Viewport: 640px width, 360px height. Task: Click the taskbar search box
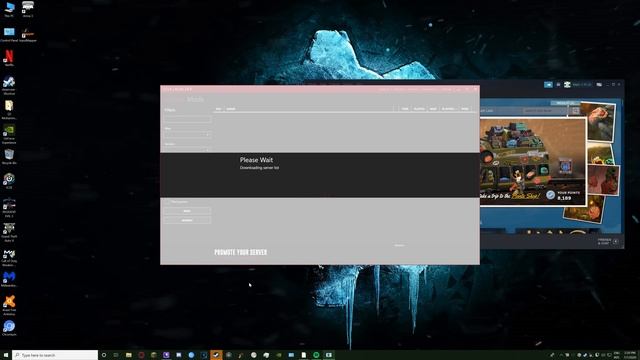pyautogui.click(x=55, y=355)
